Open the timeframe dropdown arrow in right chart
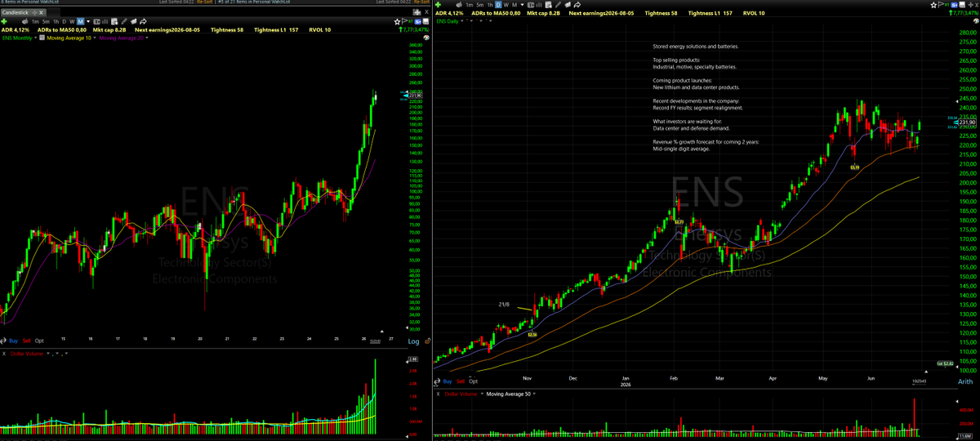The image size is (980, 441). [x=522, y=5]
